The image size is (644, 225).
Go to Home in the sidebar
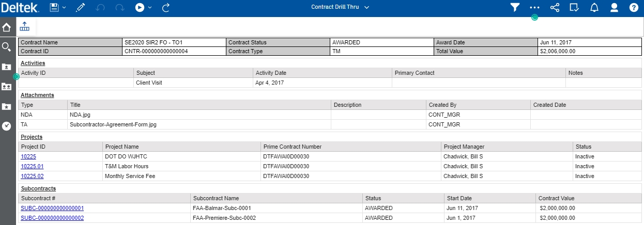[x=7, y=27]
